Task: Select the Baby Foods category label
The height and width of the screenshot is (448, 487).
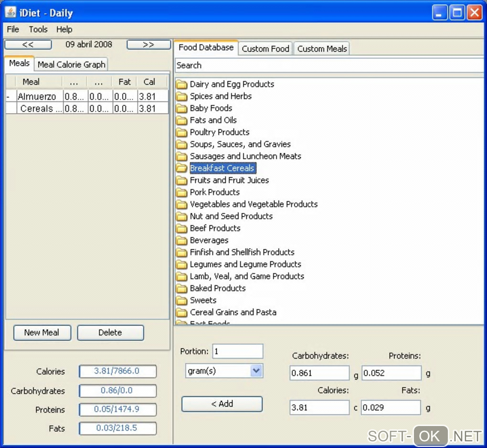Action: (211, 108)
